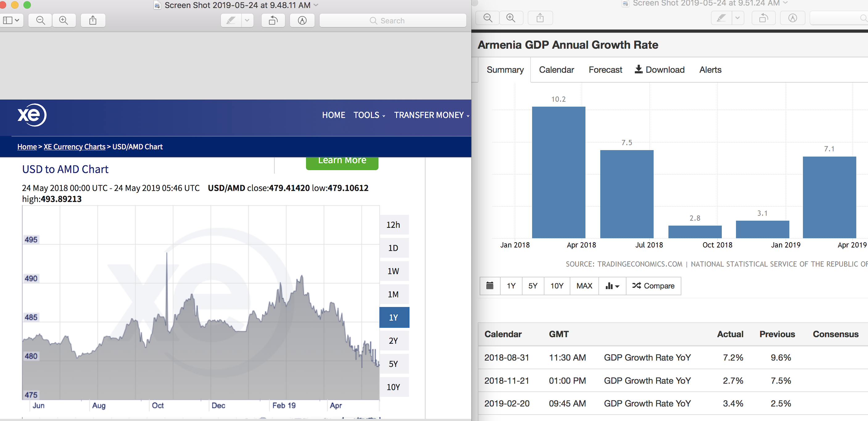Screen dimensions: 868x421
Task: Click the share icon in left Preview toolbar
Action: coord(93,21)
